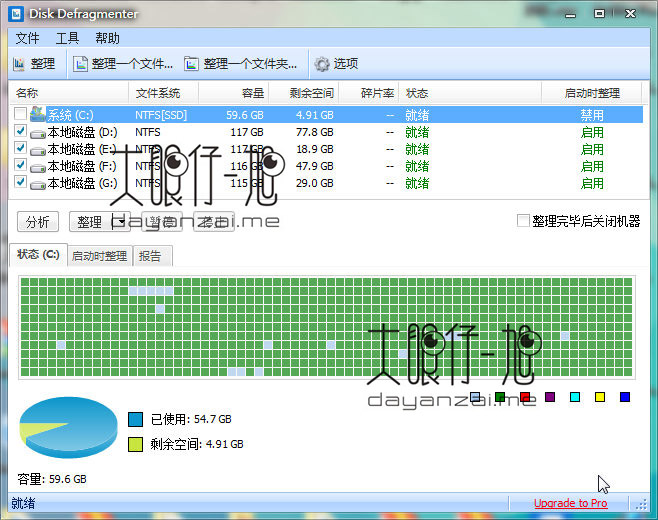Switch to the 报告 tab
The width and height of the screenshot is (658, 520).
[x=152, y=256]
